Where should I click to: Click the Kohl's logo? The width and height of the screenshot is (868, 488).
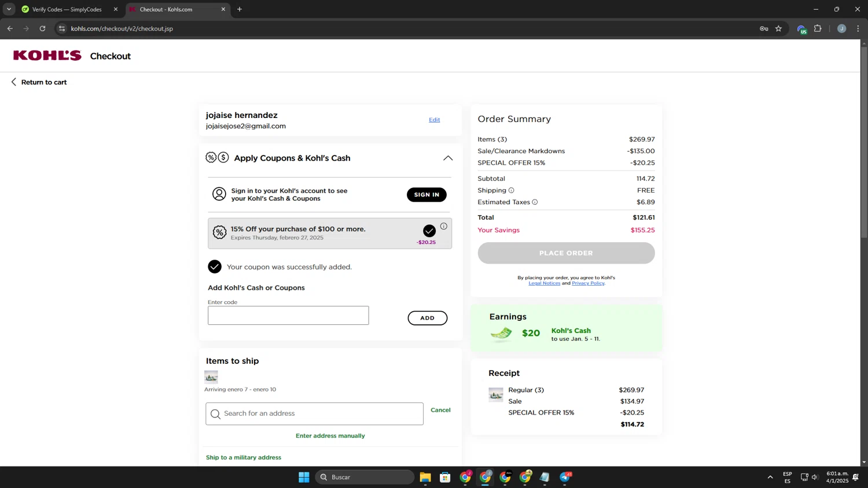pyautogui.click(x=47, y=56)
